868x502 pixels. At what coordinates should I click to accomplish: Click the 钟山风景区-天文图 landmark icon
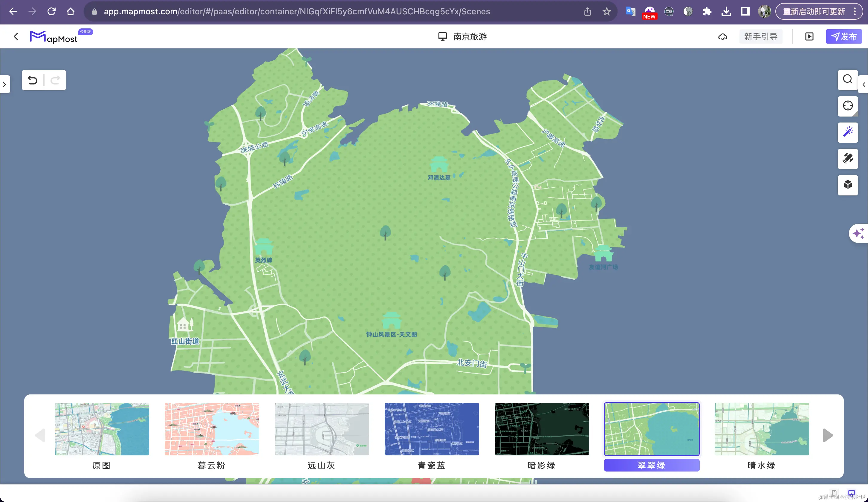pyautogui.click(x=391, y=320)
